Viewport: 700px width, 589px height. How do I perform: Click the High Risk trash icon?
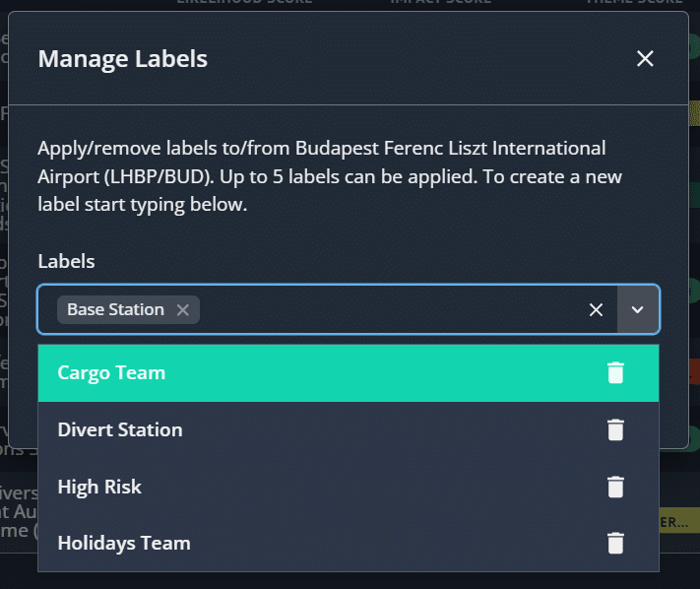coord(615,487)
